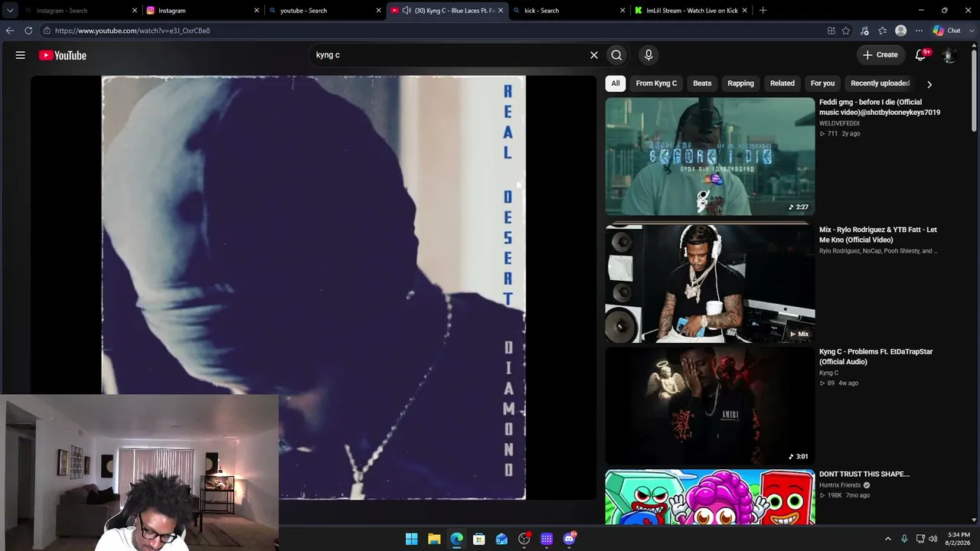Open DONT TRUST THIS SHAPE... title

click(x=864, y=474)
